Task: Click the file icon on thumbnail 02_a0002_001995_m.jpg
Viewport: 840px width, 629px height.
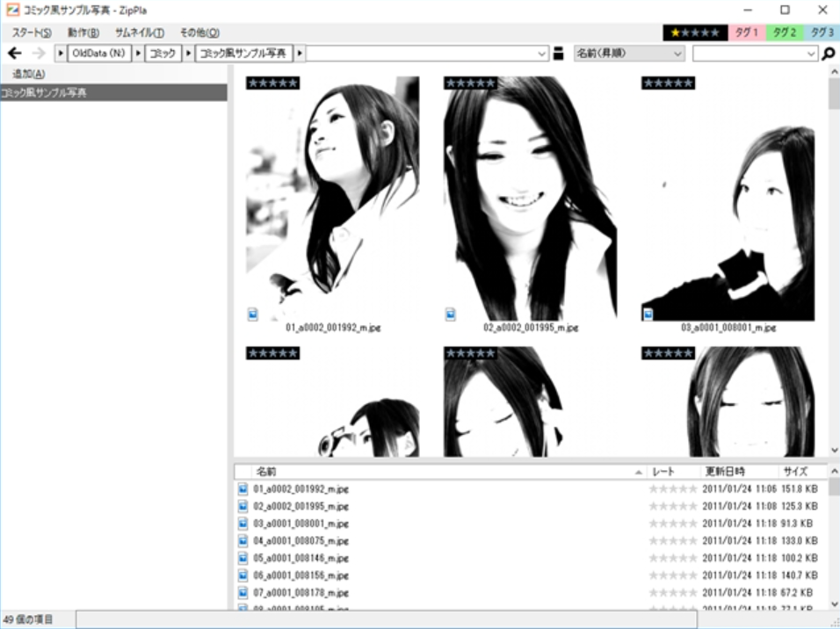Action: pos(451,314)
